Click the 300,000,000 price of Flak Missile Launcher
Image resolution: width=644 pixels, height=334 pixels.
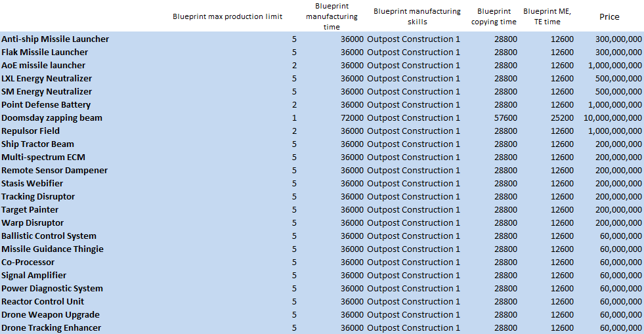pos(618,52)
